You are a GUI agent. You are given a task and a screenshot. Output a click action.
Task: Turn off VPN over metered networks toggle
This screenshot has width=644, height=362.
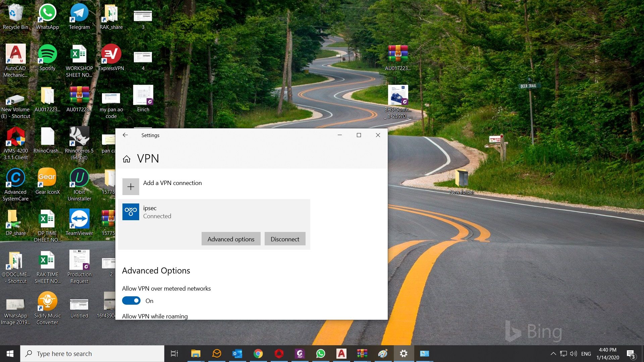131,301
